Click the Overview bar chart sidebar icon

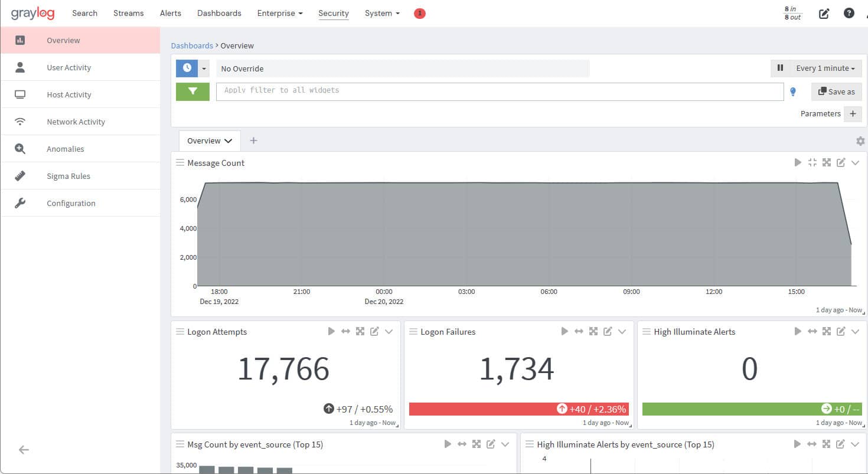(20, 40)
